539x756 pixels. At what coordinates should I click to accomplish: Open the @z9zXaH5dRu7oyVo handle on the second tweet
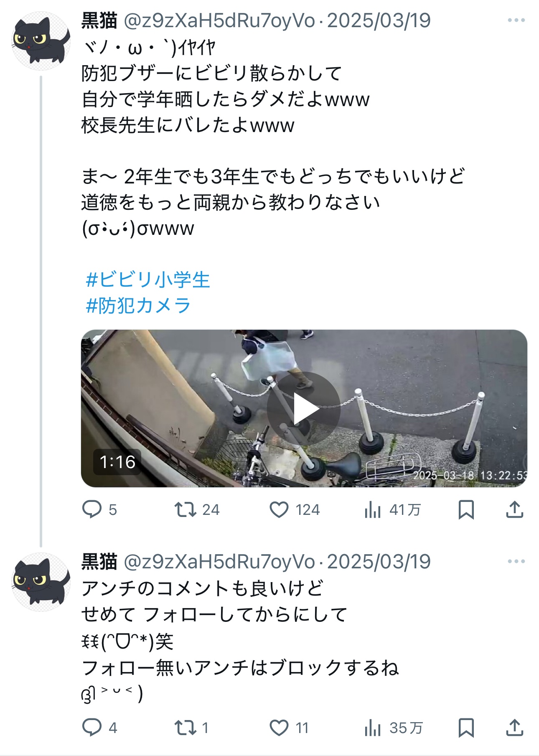point(219,562)
